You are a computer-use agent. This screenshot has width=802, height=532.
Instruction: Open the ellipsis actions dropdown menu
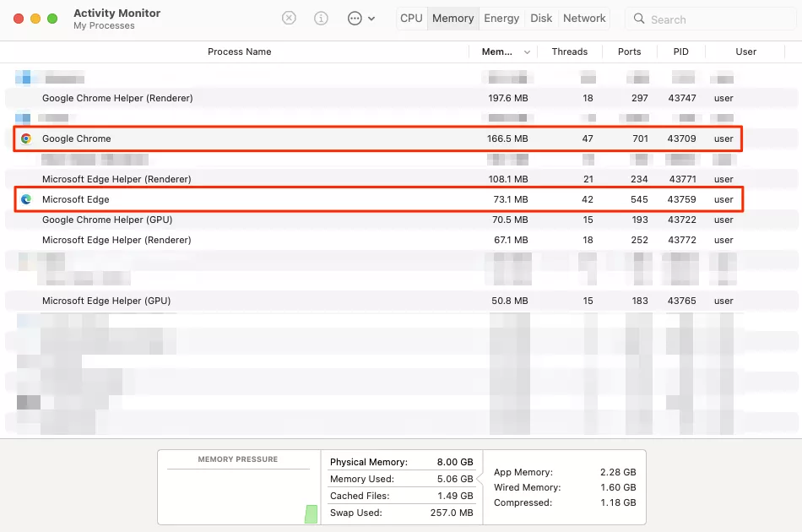[360, 18]
